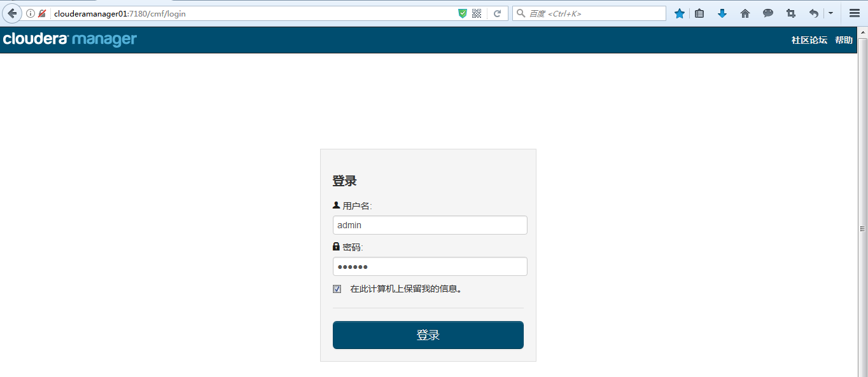Toggle the 在此计算机上保留我的信息 checkbox
868x377 pixels.
337,289
